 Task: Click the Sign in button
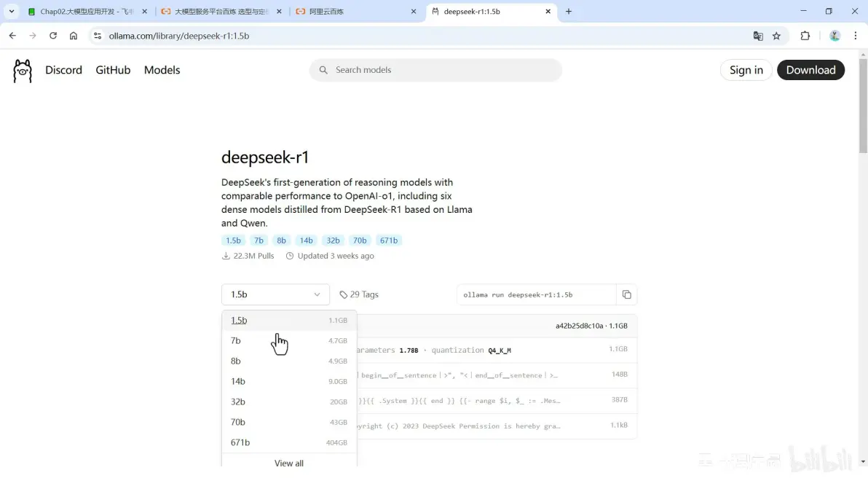pos(746,70)
